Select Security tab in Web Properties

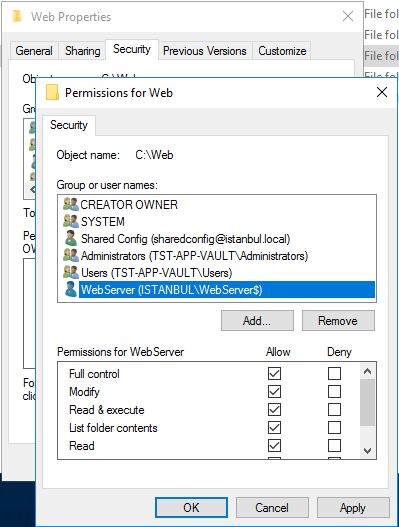tap(132, 49)
